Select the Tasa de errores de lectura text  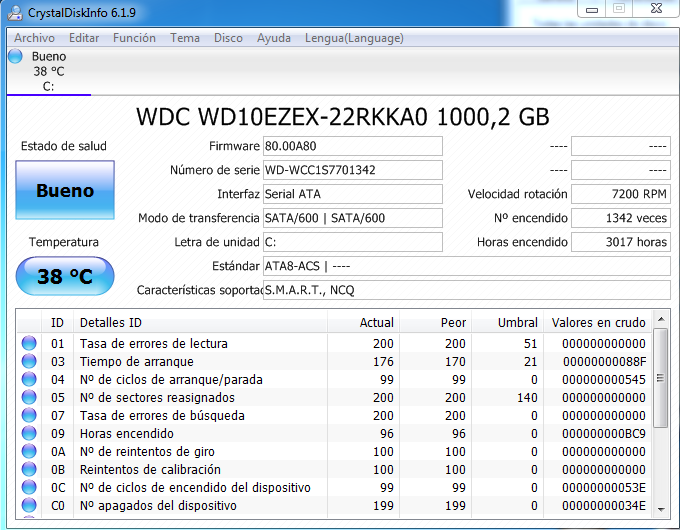coord(154,344)
